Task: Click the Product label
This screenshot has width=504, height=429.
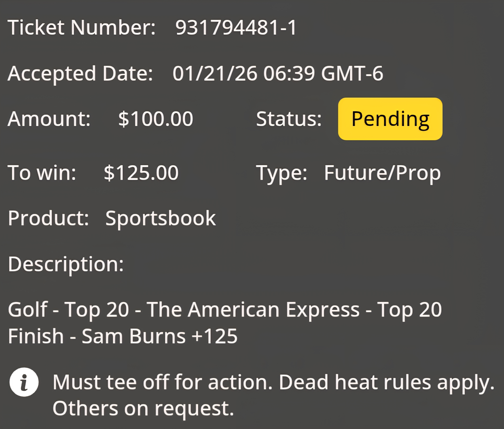Action: 48,218
